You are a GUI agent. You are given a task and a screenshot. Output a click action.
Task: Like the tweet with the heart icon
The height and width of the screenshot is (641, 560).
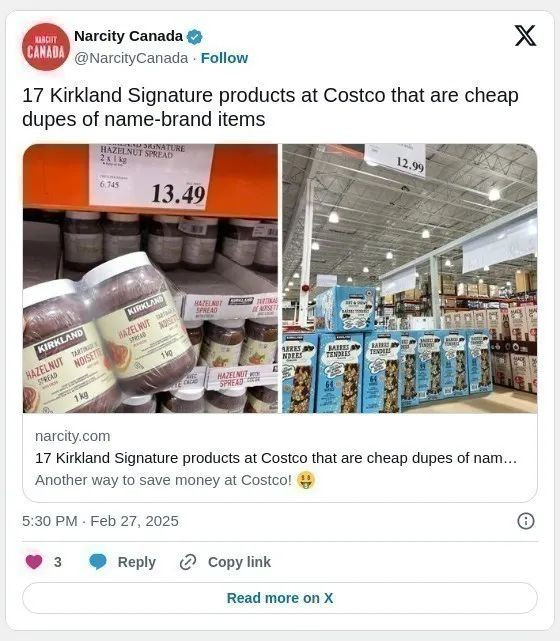(x=34, y=562)
